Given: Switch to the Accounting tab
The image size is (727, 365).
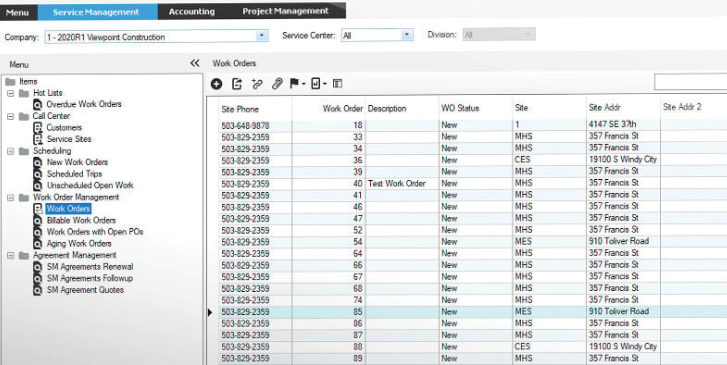Looking at the screenshot, I should [x=191, y=12].
